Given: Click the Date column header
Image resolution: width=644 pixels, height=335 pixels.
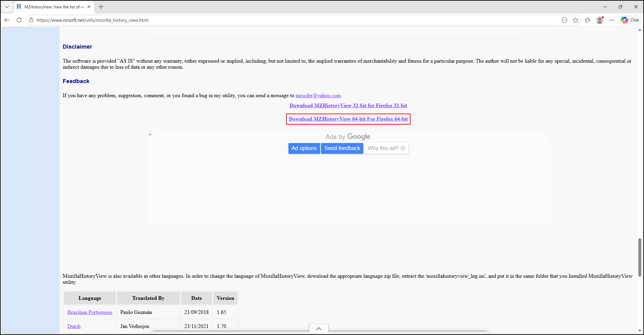Looking at the screenshot, I should 197,298.
